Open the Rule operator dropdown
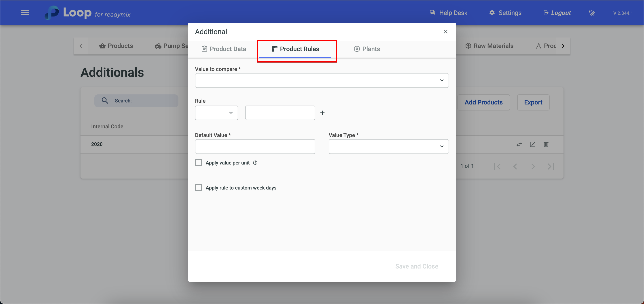The width and height of the screenshot is (644, 304). coord(216,113)
